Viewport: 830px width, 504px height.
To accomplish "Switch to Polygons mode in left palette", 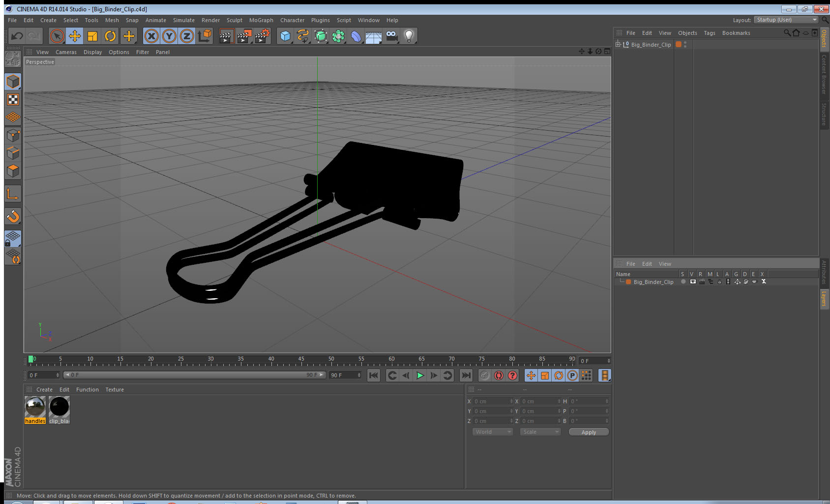I will (13, 170).
